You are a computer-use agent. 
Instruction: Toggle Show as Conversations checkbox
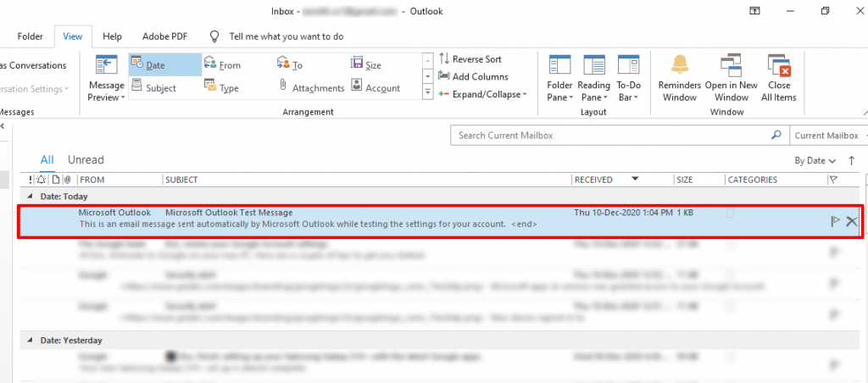33,65
